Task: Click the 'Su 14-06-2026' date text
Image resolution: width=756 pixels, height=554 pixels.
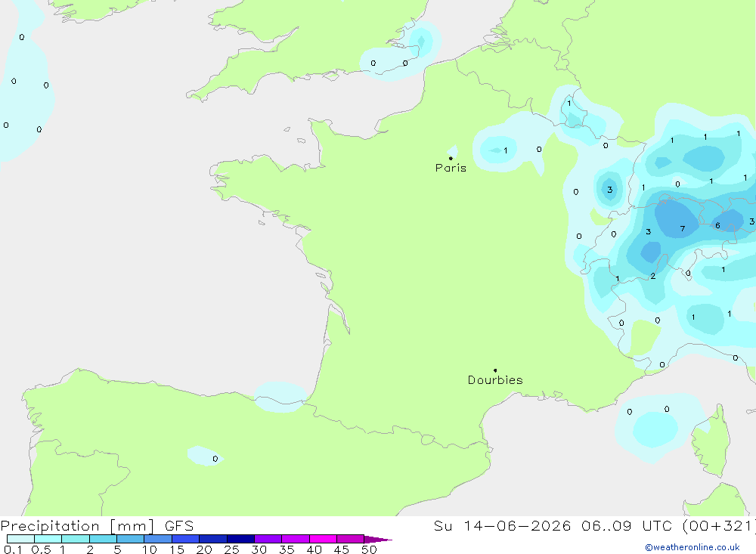Action: point(502,526)
